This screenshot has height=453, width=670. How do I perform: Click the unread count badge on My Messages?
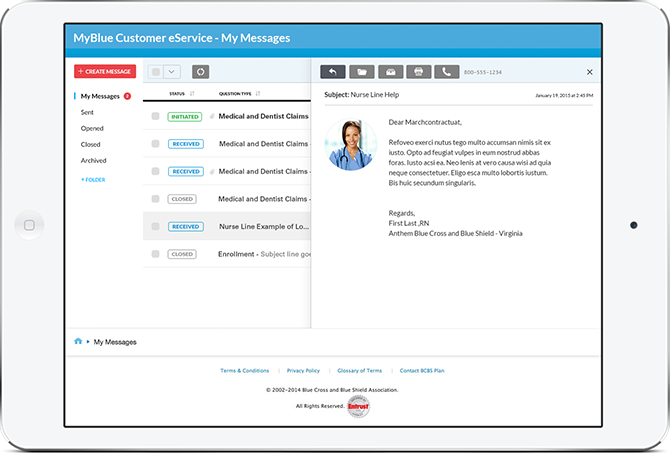[127, 96]
